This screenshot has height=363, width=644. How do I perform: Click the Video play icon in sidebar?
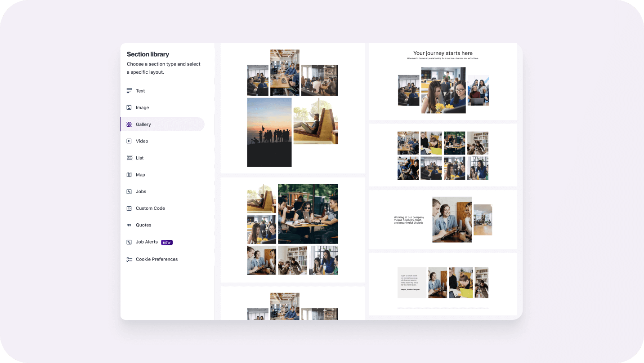[129, 141]
